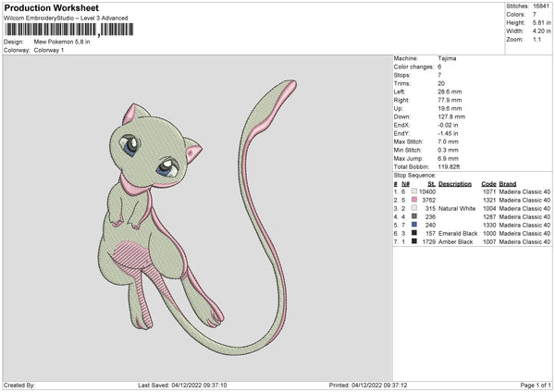
Task: Click the pink color swatch coded 1321
Action: (414, 200)
